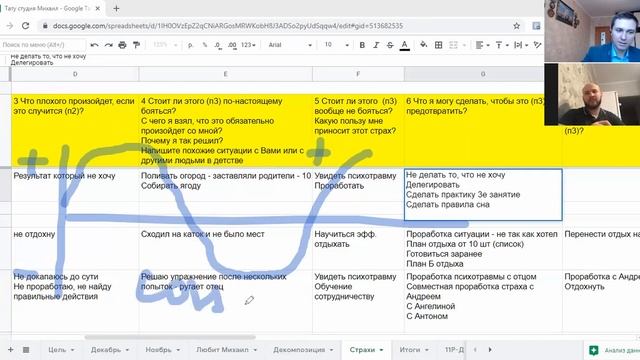Decrease decimal places
This screenshot has height=360, width=640.
[218, 45]
